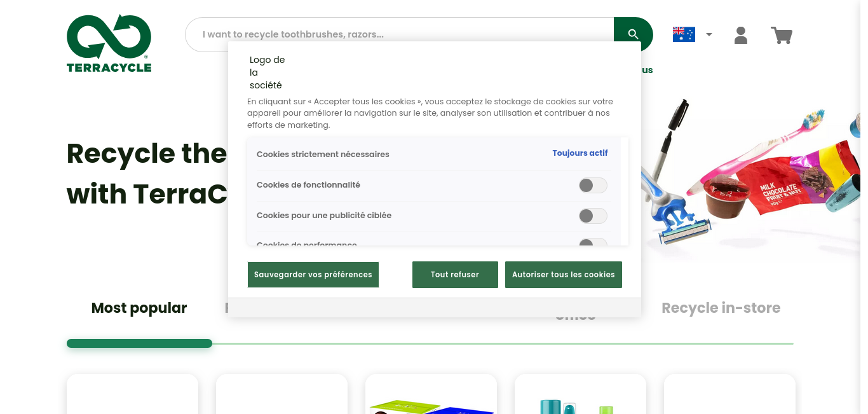Click Autoriser tous les cookies button
This screenshot has height=414, width=868.
(x=564, y=275)
